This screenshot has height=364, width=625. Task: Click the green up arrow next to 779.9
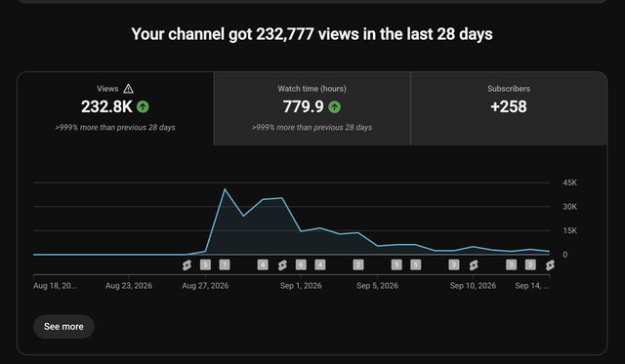334,106
